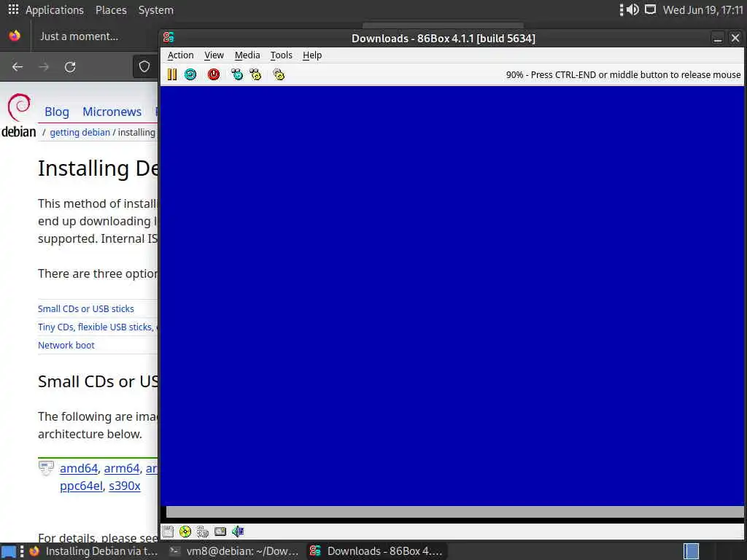This screenshot has width=747, height=560.
Task: Click the arm64 architecture link
Action: pyautogui.click(x=122, y=468)
